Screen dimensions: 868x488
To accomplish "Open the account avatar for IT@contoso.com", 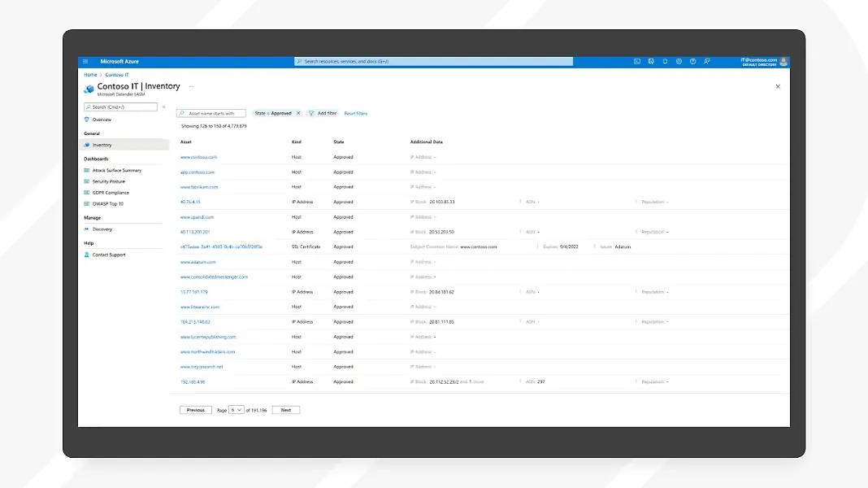I will (x=783, y=62).
